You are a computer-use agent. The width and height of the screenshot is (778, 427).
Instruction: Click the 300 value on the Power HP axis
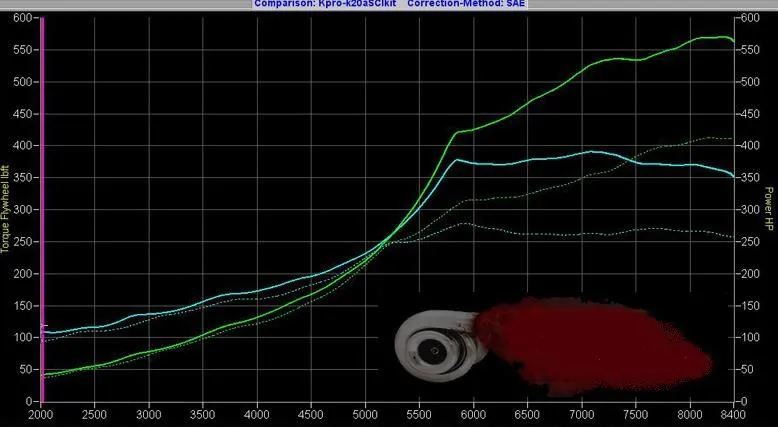tap(752, 209)
